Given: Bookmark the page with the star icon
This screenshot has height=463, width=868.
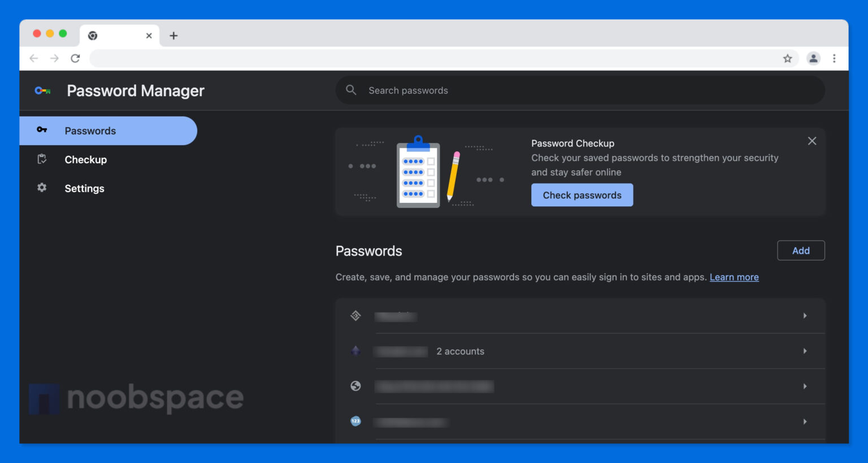Looking at the screenshot, I should point(787,58).
